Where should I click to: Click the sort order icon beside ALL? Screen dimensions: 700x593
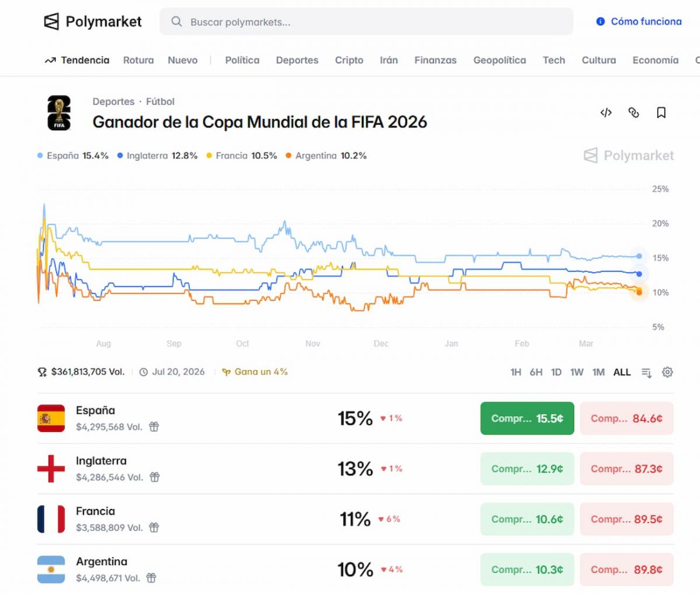tap(646, 372)
